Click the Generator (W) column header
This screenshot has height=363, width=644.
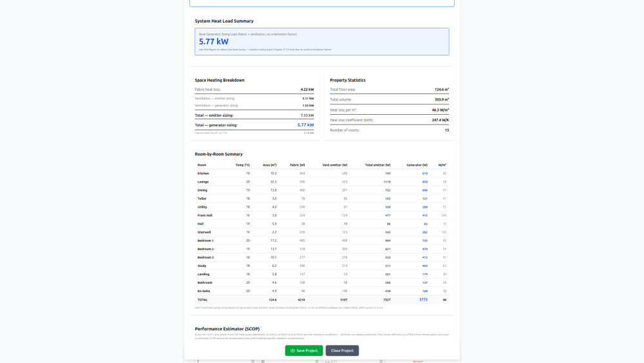(417, 165)
